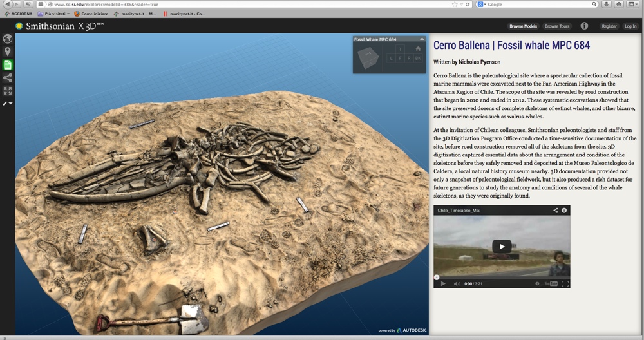
Task: Click the Smithsonian X 3D logo
Action: (x=60, y=26)
